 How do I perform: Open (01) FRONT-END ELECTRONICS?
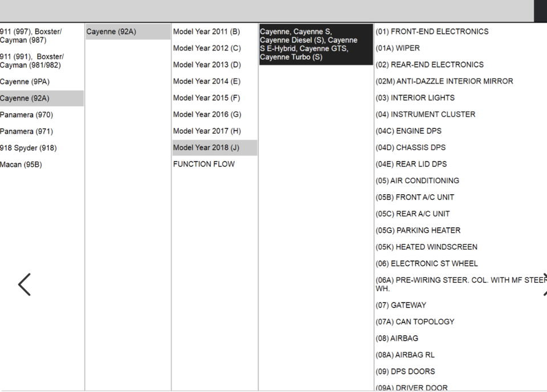pyautogui.click(x=432, y=32)
